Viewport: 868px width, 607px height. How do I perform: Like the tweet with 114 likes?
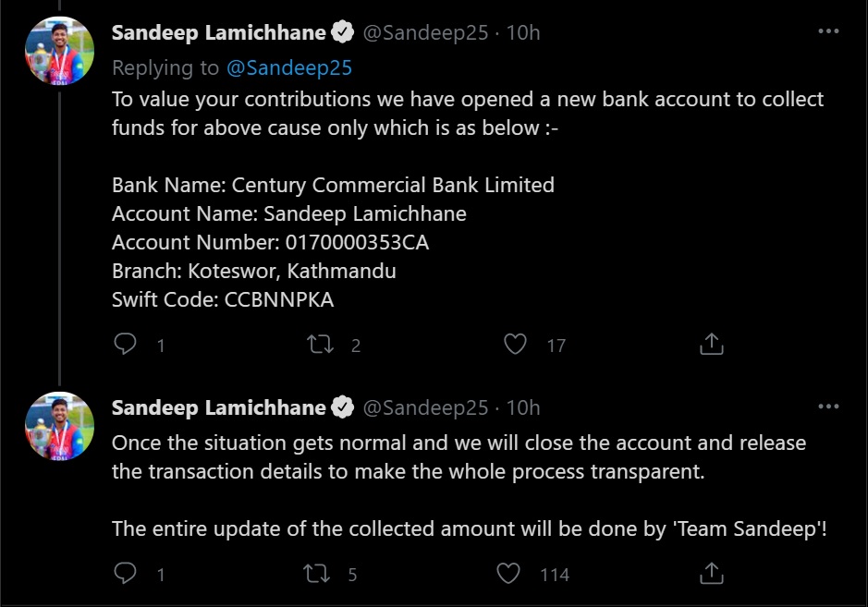[x=509, y=574]
